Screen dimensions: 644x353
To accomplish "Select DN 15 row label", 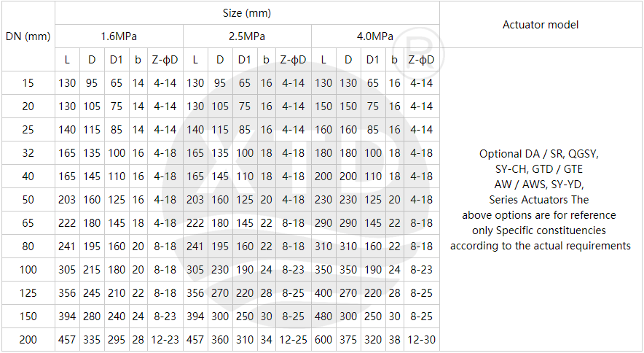I will (x=28, y=83).
